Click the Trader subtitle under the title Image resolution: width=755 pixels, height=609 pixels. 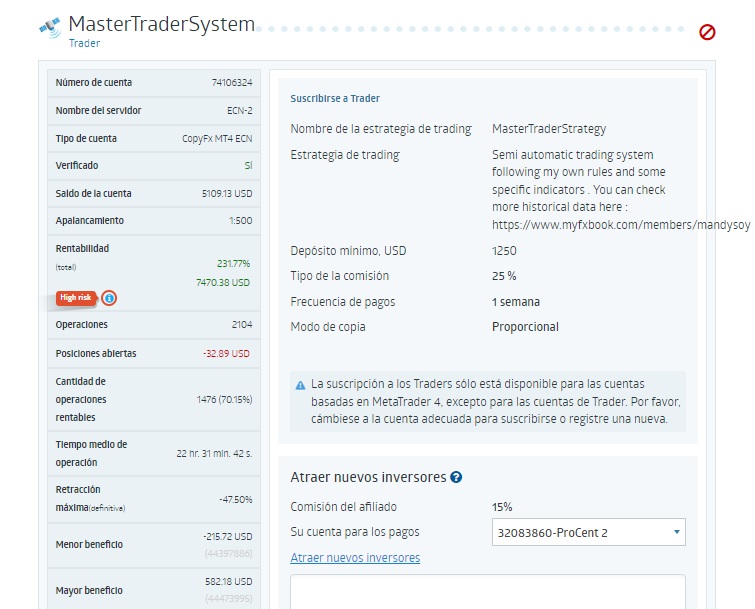84,43
